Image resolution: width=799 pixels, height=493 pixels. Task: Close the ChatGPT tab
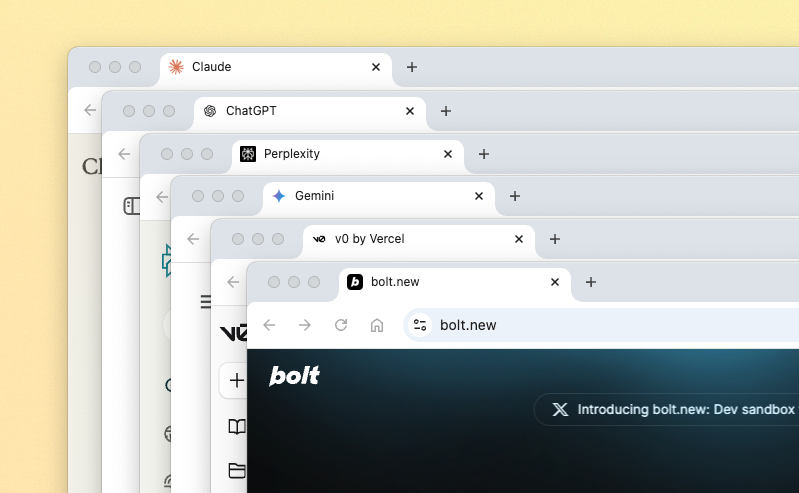coord(410,111)
